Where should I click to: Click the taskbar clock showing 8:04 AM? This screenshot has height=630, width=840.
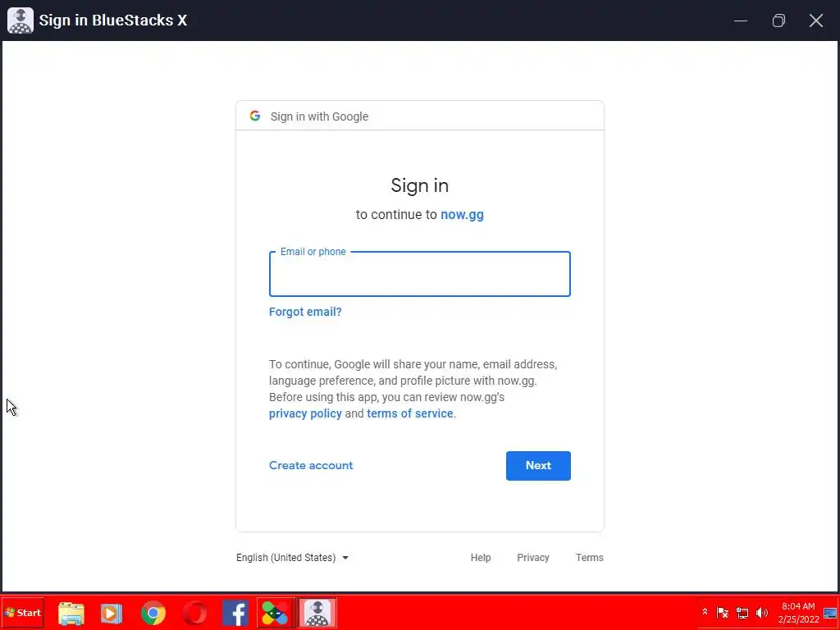coord(798,613)
